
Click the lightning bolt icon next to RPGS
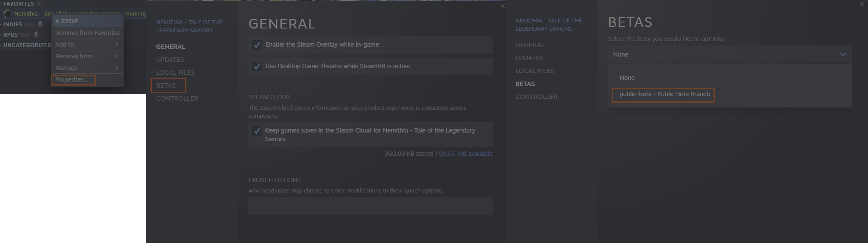pyautogui.click(x=36, y=35)
